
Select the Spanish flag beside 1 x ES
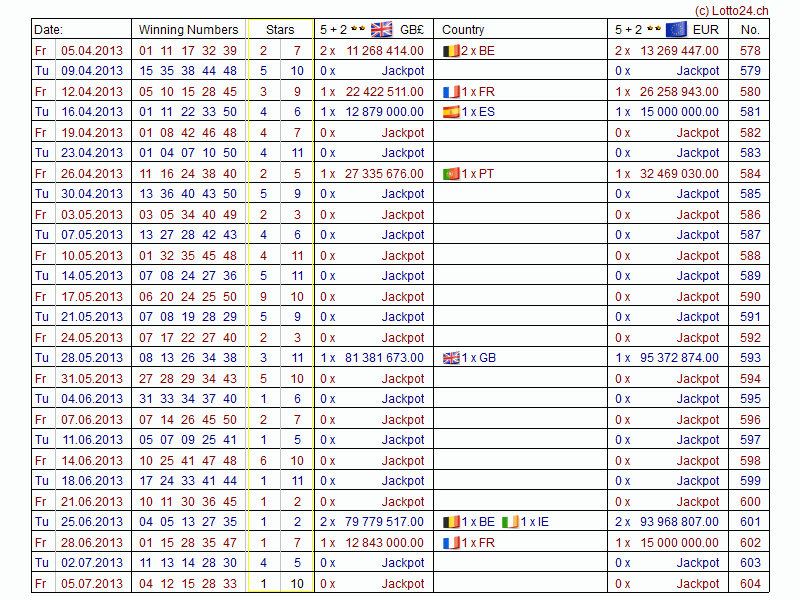451,112
